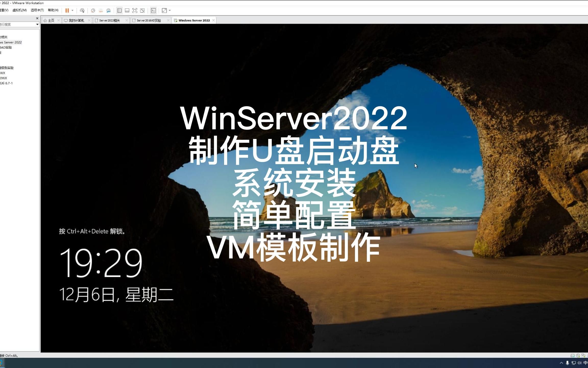Close the Server2022相关 tab

click(x=127, y=20)
